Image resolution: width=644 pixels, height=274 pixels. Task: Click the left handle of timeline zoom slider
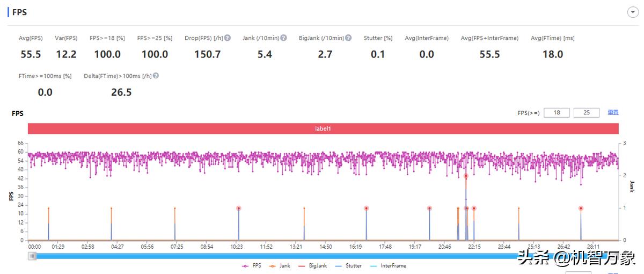(x=33, y=256)
